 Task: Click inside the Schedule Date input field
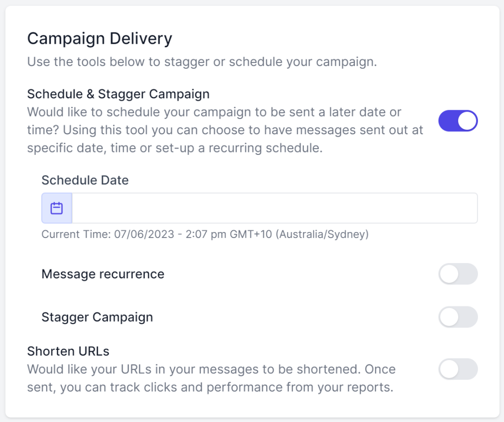271,208
